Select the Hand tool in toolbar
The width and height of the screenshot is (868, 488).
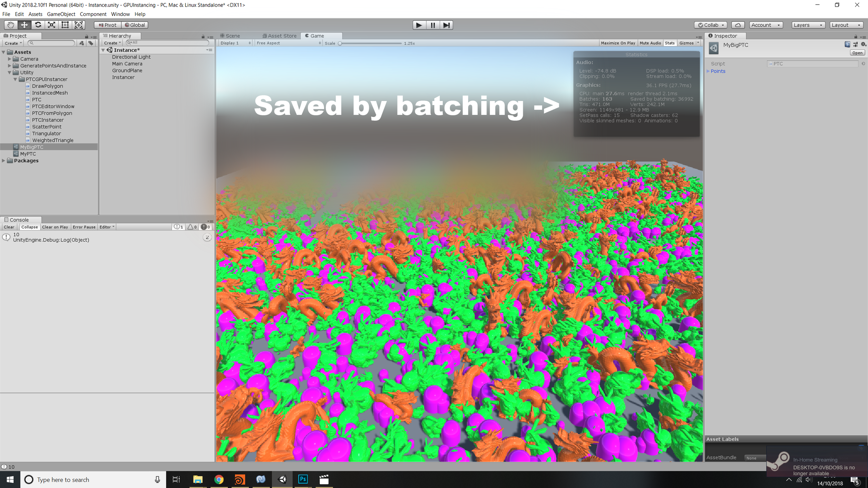point(11,25)
